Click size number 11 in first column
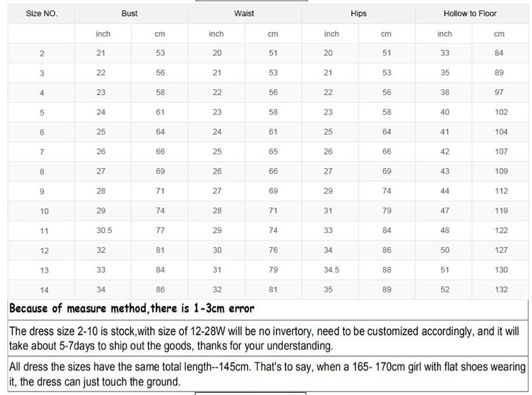Screen dimensions: 532x395 [x=45, y=231]
